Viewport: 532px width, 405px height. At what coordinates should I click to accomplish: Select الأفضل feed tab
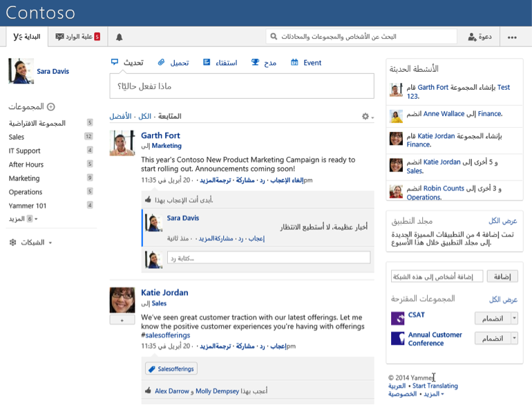[x=120, y=116]
